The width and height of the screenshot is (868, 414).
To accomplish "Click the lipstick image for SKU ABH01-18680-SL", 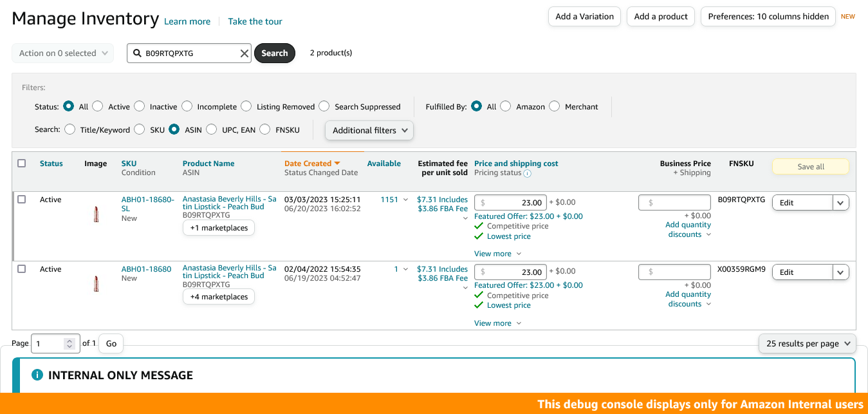I will tap(96, 214).
